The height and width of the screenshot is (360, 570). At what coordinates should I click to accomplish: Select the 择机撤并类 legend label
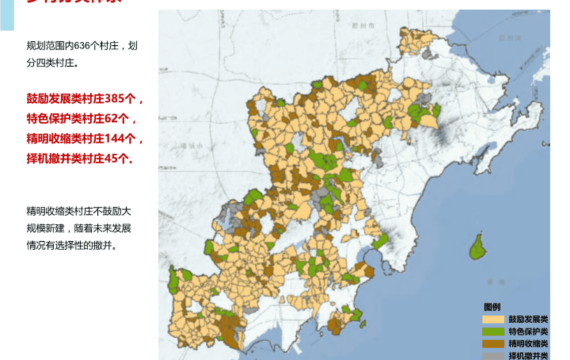coord(528,356)
